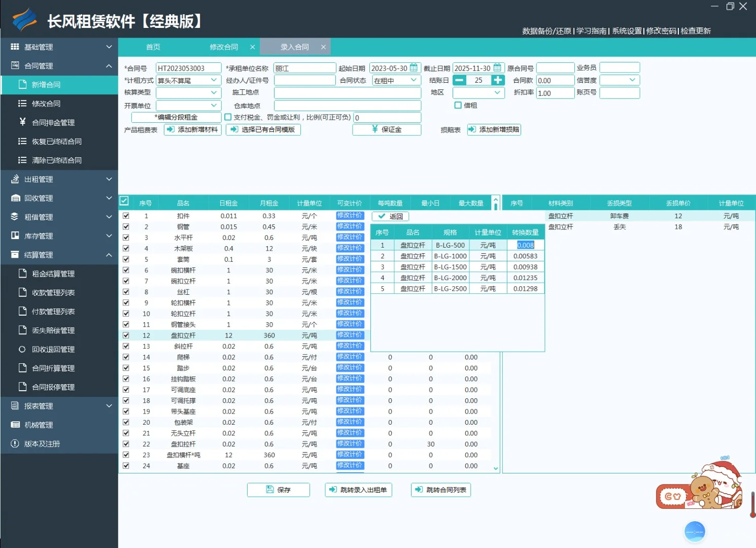Click the 合同号 input field

click(189, 68)
